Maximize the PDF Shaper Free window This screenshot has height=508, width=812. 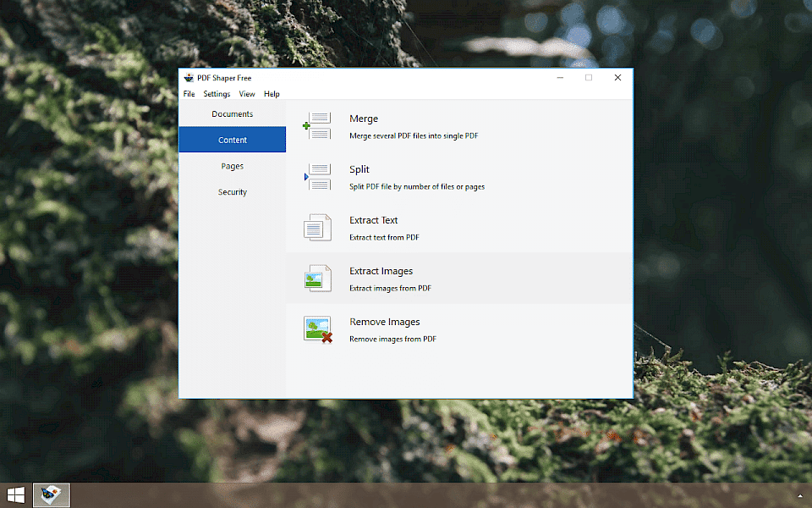click(589, 78)
